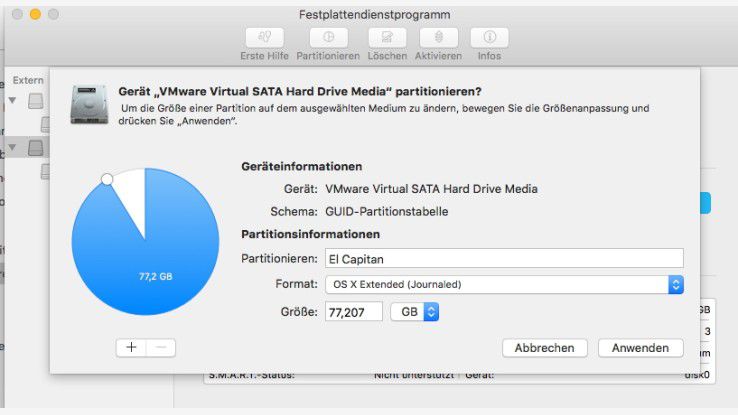The height and width of the screenshot is (415, 738).
Task: Click the Erste Hilfe toolbar icon
Action: point(265,38)
